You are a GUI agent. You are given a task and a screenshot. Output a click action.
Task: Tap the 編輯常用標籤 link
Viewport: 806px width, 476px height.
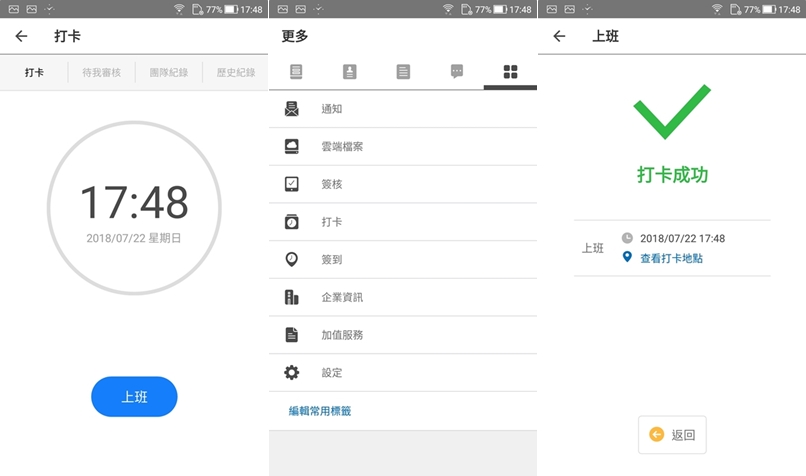[320, 411]
